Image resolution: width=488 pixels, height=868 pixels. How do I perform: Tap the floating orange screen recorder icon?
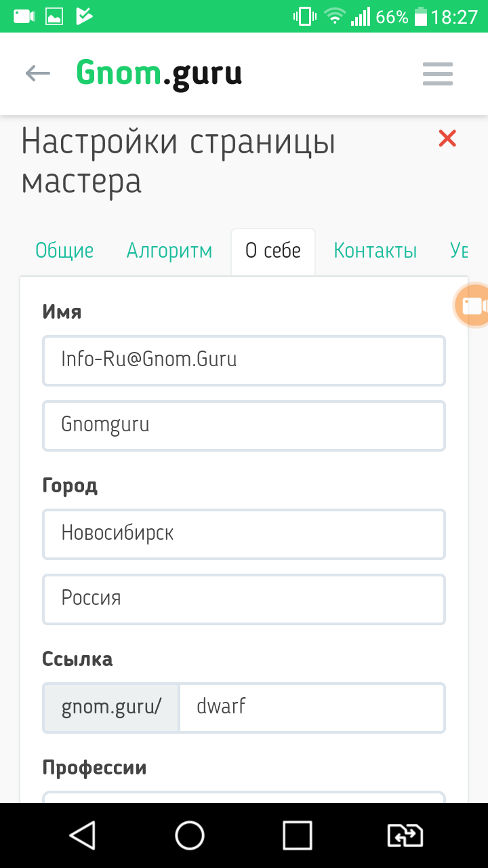click(472, 306)
